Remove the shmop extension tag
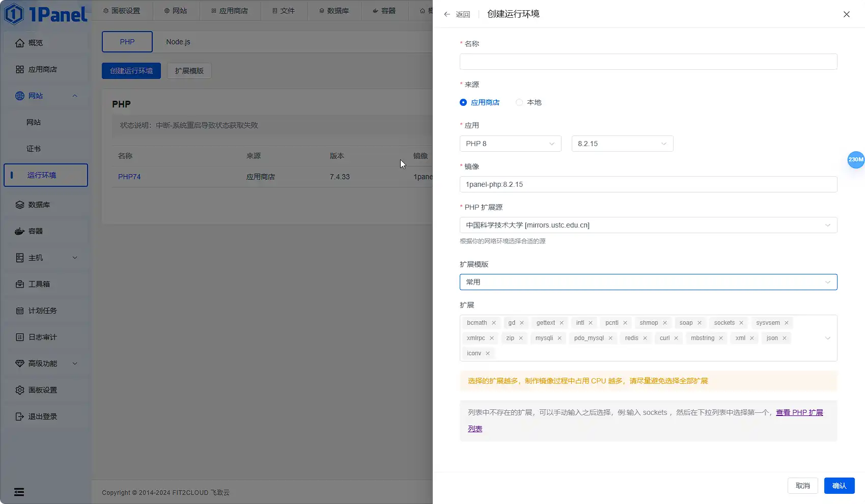865x504 pixels. click(665, 323)
